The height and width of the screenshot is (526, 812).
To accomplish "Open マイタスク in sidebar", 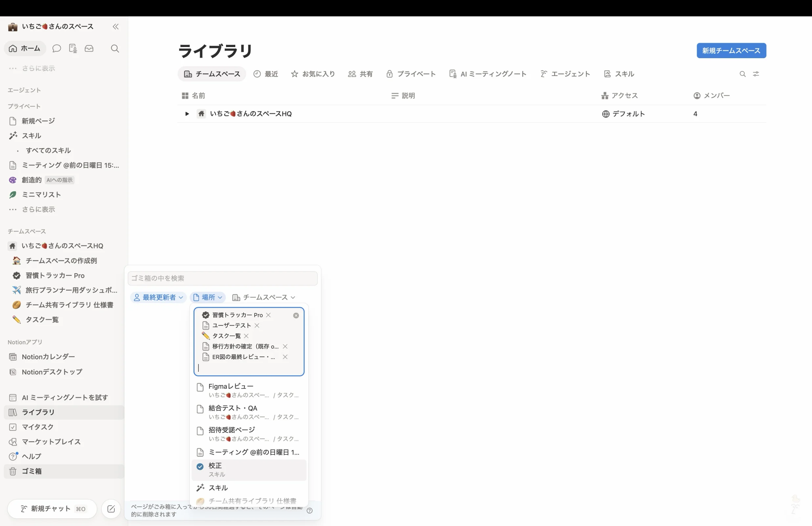I will [x=64, y=427].
